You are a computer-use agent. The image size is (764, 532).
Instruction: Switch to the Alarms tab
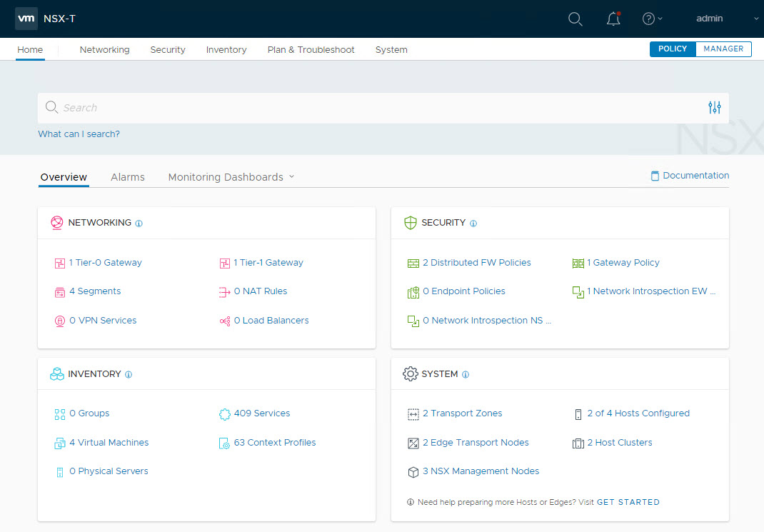[128, 177]
